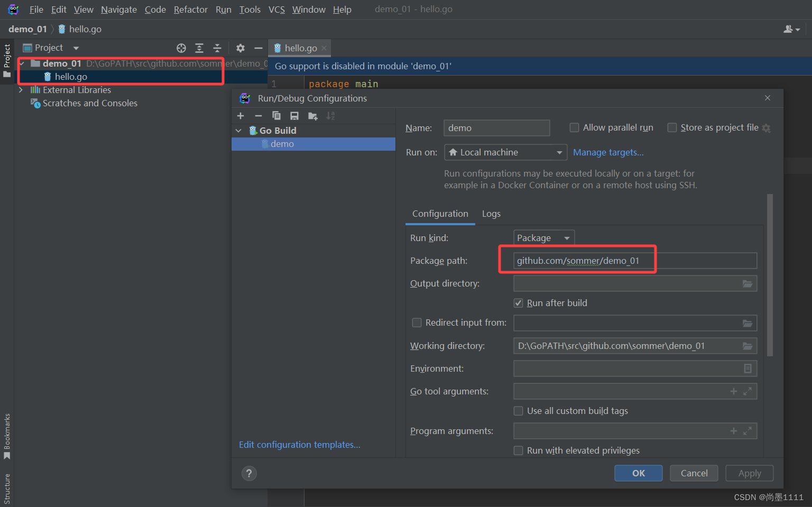Add new run configuration with plus icon
Screen dimensions: 812x507
241,116
